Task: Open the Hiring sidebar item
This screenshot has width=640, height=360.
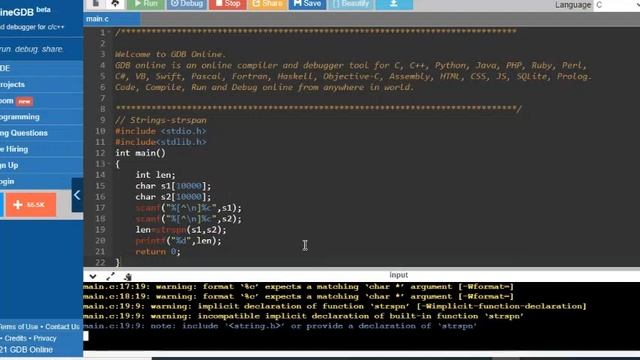Action: (x=41, y=149)
